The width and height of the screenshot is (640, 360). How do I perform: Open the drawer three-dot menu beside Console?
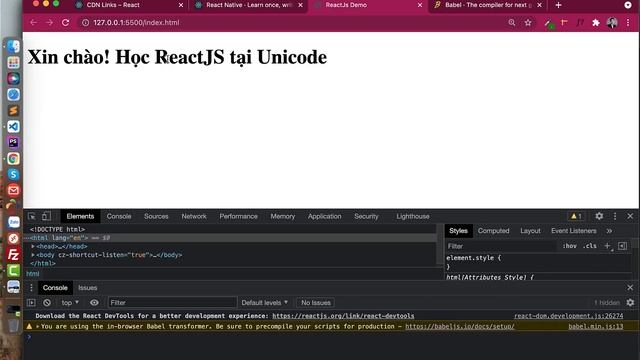tap(31, 288)
